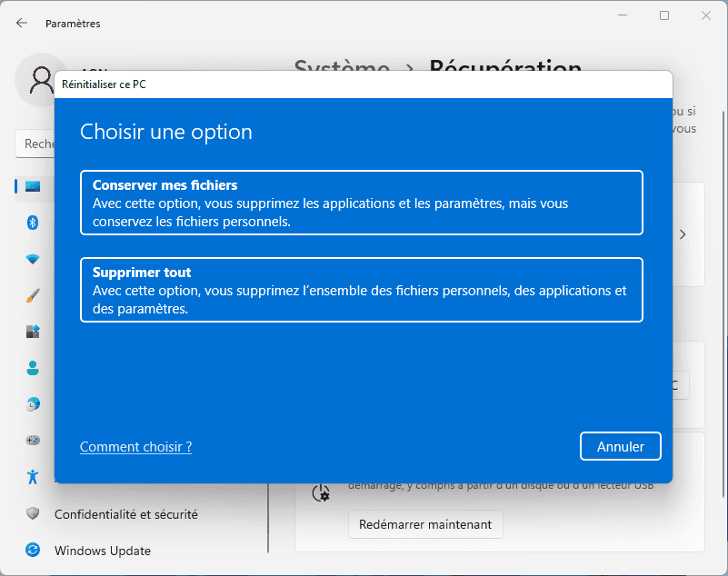Open the Applications icon in sidebar
This screenshot has height=576, width=728.
[33, 332]
